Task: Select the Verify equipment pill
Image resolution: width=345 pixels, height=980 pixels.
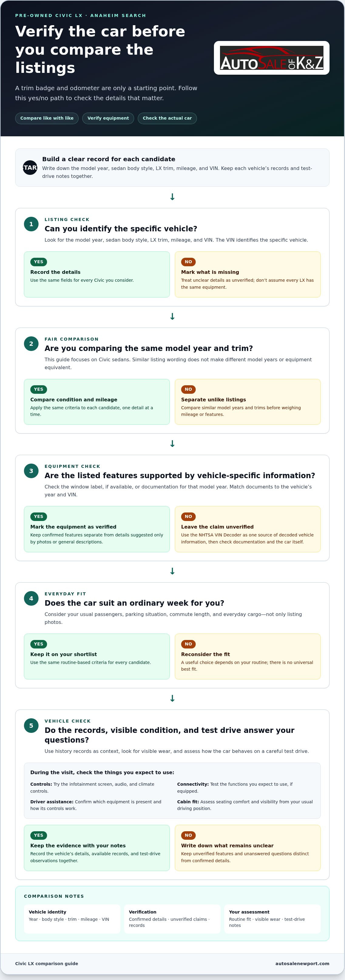Action: 108,118
